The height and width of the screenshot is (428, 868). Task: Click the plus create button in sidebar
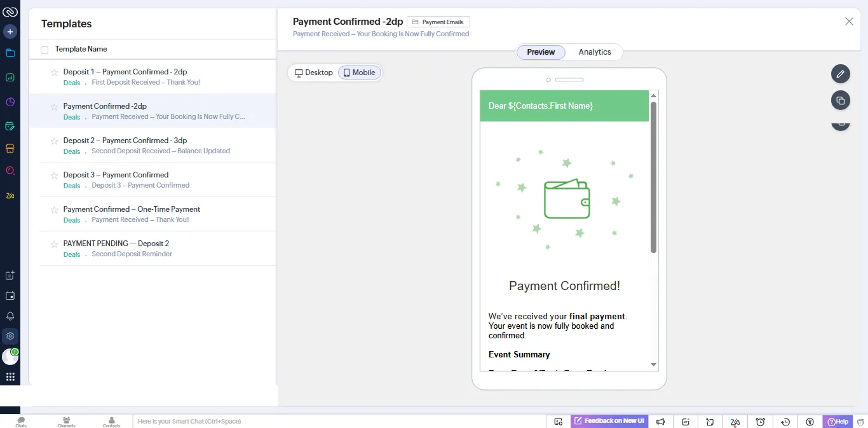10,31
